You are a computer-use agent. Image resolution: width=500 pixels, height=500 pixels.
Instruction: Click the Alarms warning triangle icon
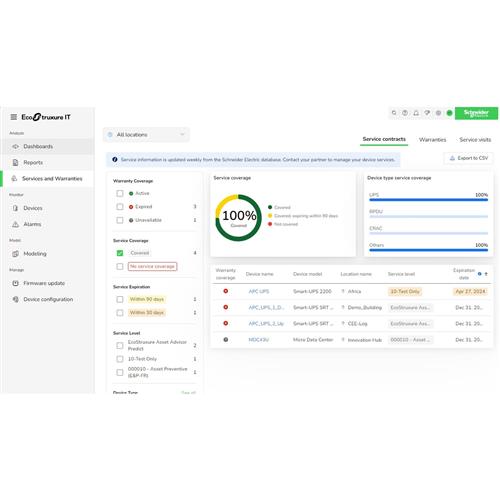point(15,224)
